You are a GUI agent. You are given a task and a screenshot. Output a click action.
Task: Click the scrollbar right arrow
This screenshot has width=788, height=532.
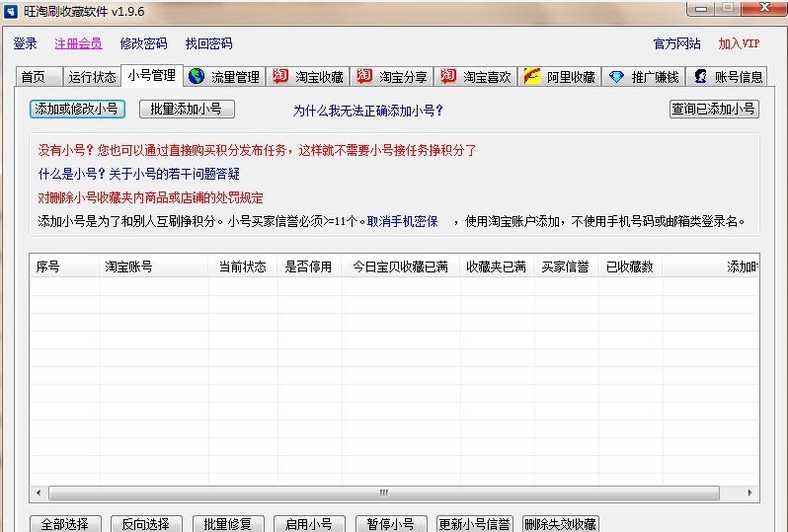749,493
